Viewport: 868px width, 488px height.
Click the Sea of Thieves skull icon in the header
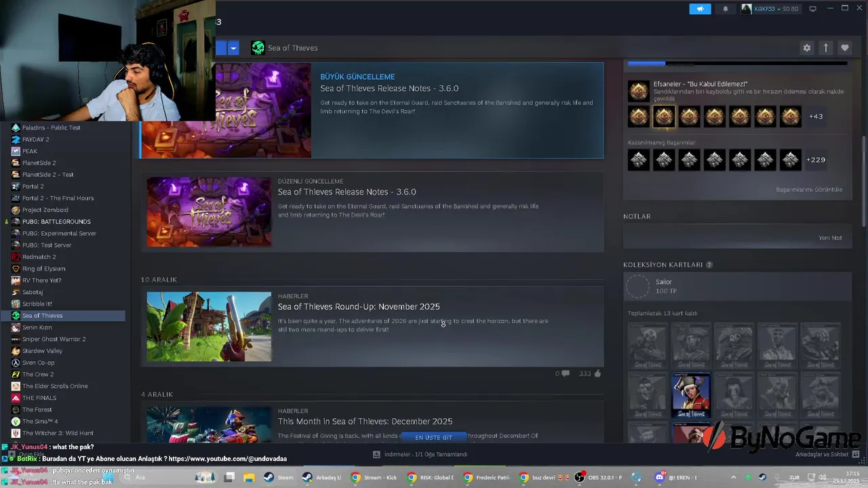pyautogui.click(x=258, y=48)
